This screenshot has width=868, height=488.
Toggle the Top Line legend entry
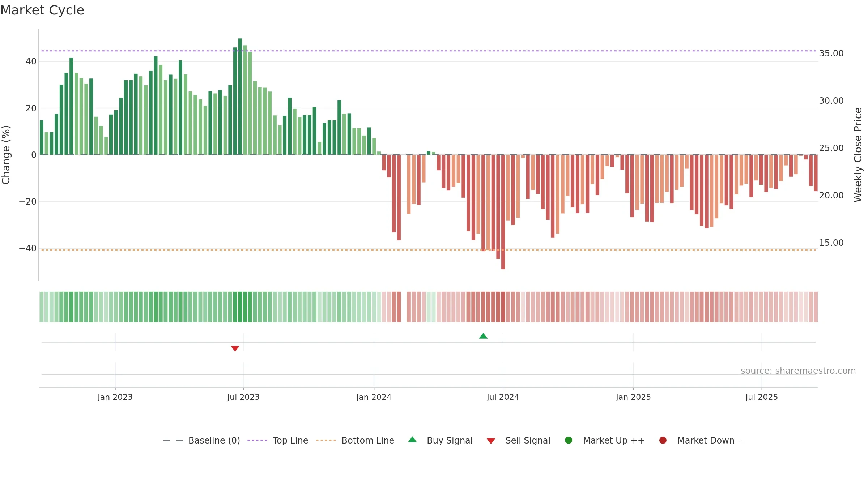[278, 440]
